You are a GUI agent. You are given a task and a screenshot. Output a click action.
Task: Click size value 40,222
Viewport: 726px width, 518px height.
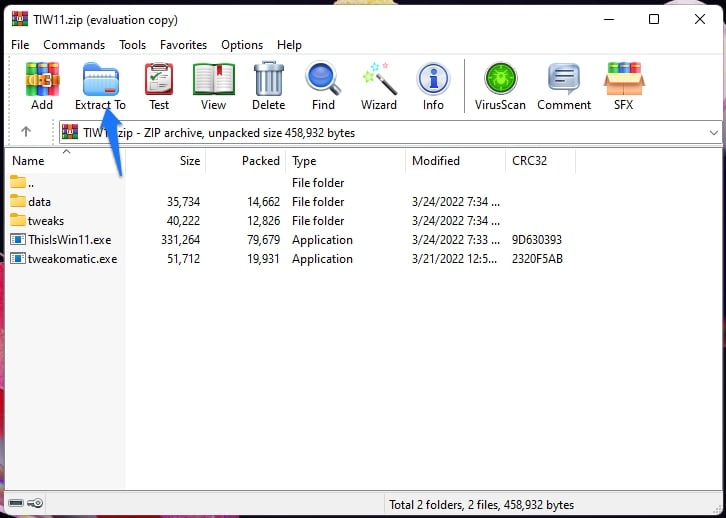(183, 221)
